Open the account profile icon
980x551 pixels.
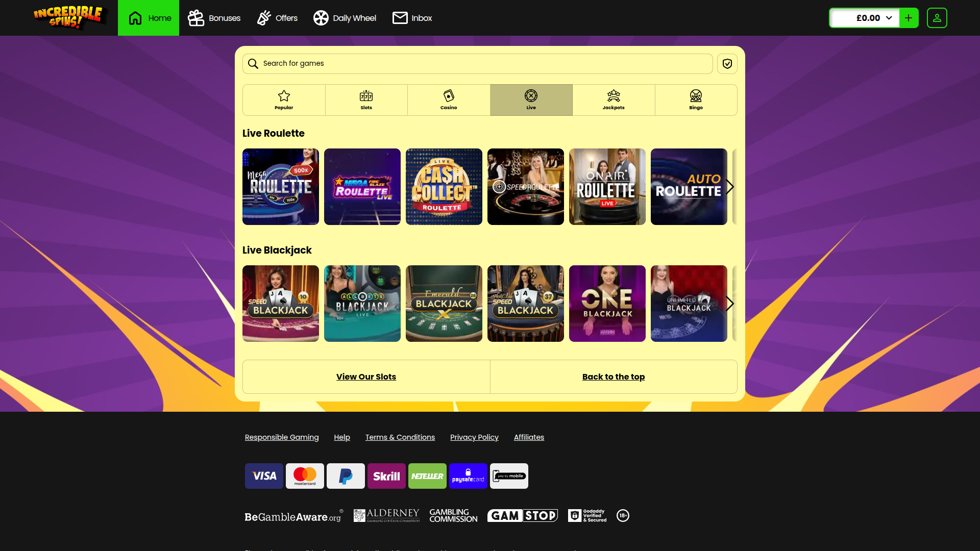tap(937, 17)
